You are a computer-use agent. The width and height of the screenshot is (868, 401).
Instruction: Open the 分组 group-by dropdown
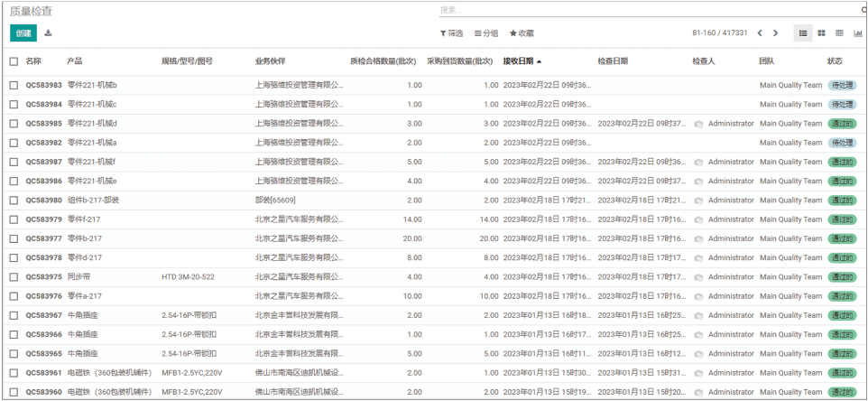[486, 33]
